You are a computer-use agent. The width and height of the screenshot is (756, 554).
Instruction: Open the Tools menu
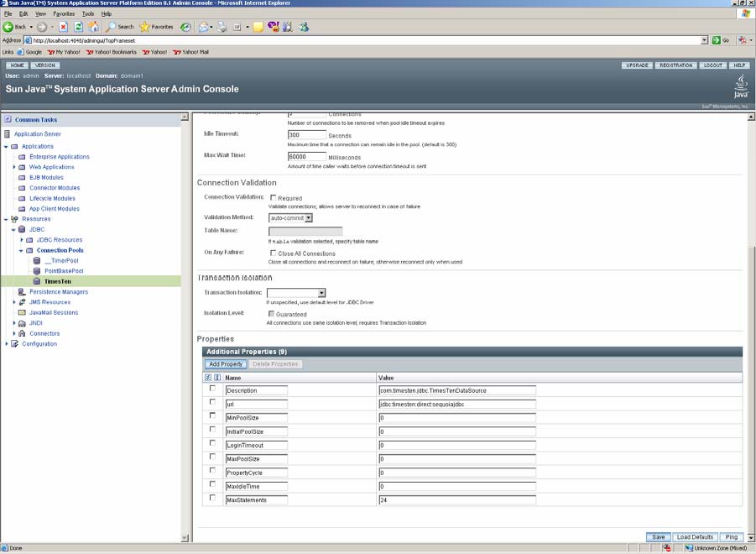(x=88, y=14)
